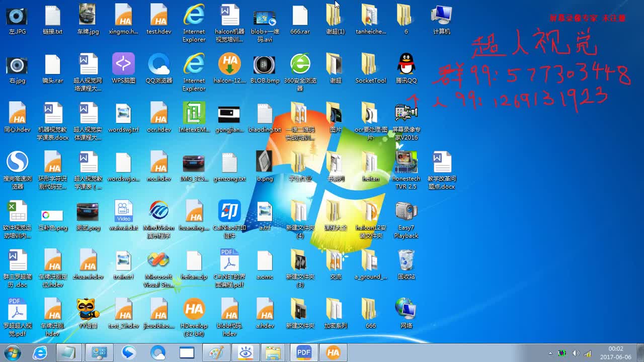
Task: Click the 群主罗超简历.doc document
Action: tap(18, 268)
